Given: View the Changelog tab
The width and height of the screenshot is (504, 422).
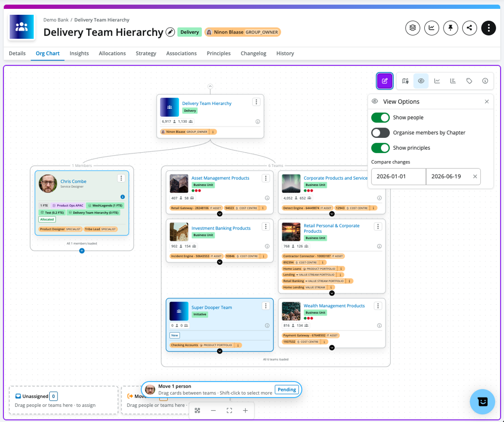Looking at the screenshot, I should click(253, 53).
